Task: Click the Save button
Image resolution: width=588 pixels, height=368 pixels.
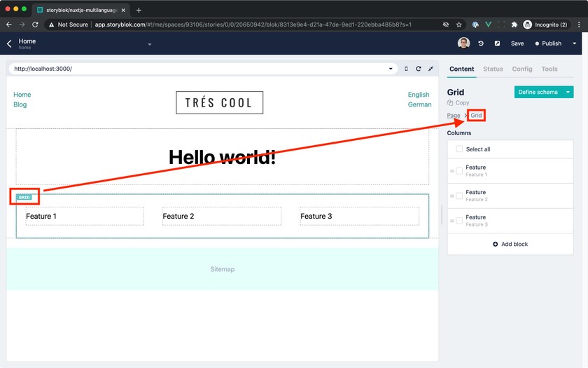Action: click(x=517, y=43)
